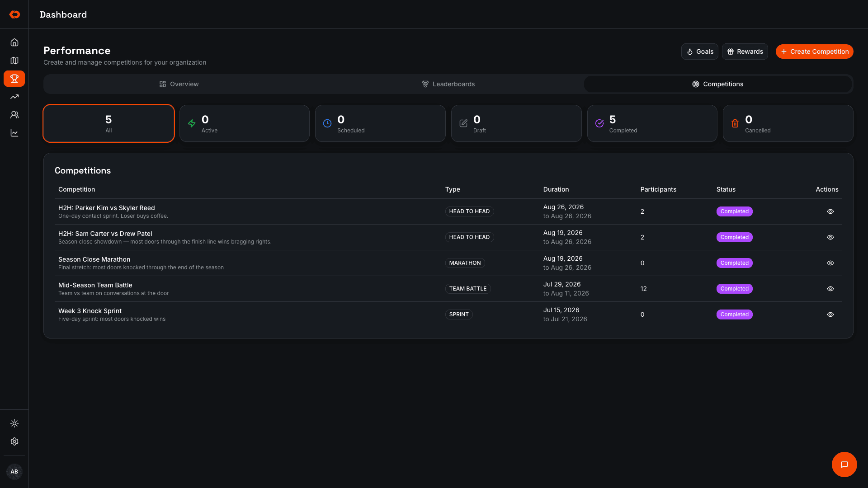This screenshot has height=488, width=868.
Task: Open the Home page from the sidebar
Action: pyautogui.click(x=14, y=42)
